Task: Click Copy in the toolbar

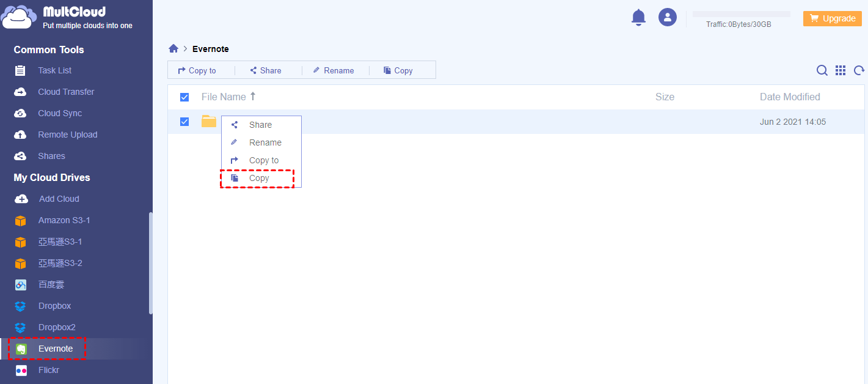Action: click(x=398, y=70)
